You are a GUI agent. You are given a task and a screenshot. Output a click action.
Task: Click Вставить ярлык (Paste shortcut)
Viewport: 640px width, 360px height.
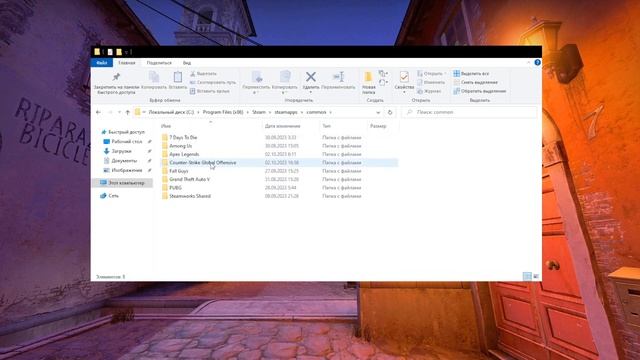(x=209, y=91)
